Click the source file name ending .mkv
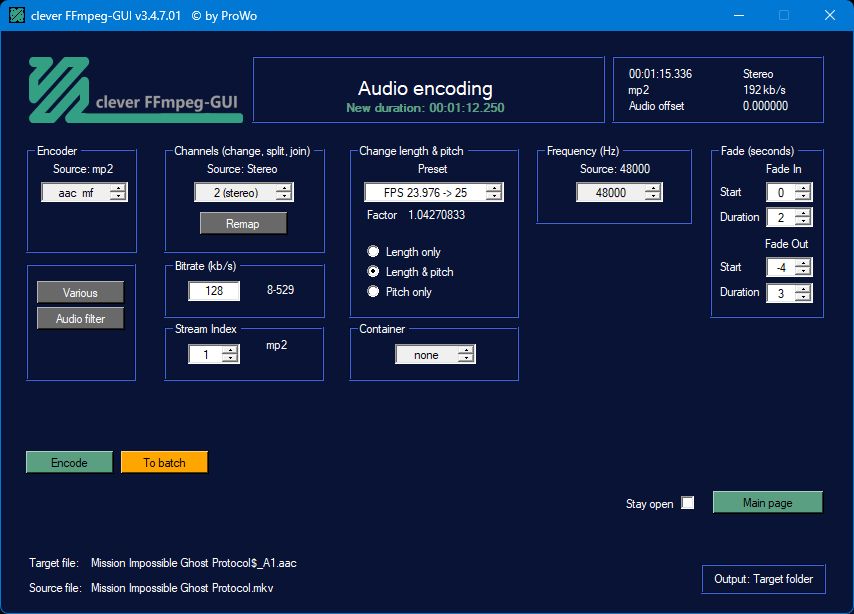Viewport: 854px width, 614px height. click(182, 588)
